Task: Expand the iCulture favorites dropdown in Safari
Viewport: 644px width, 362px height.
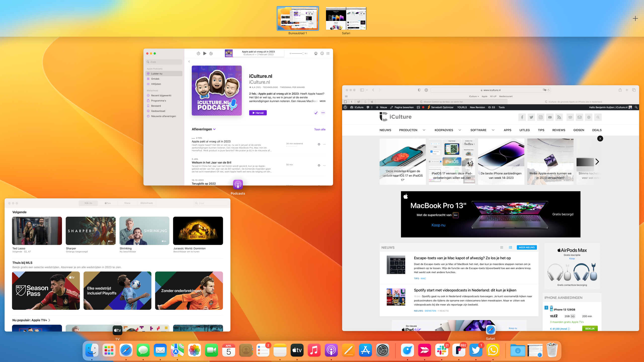Action: point(474,96)
